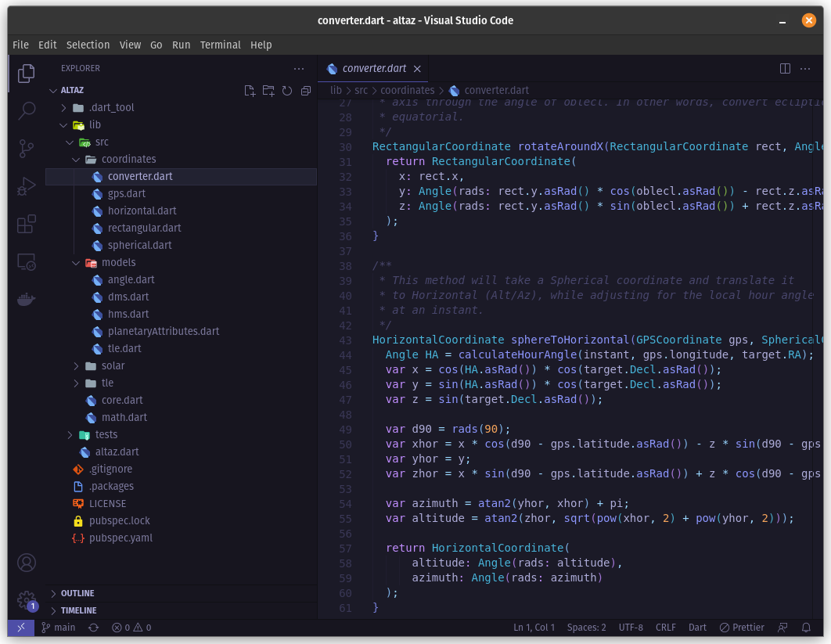
Task: Open the notifications bell in status bar
Action: pos(806,628)
